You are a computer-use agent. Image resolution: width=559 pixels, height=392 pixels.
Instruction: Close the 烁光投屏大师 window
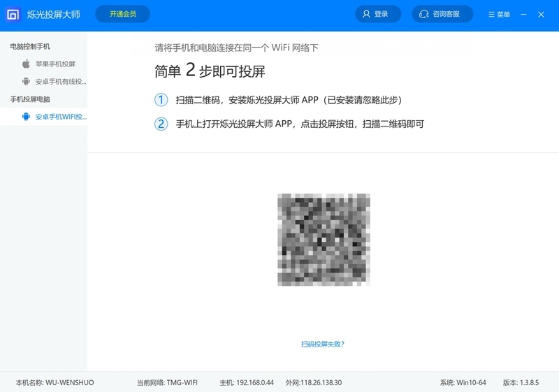click(541, 14)
